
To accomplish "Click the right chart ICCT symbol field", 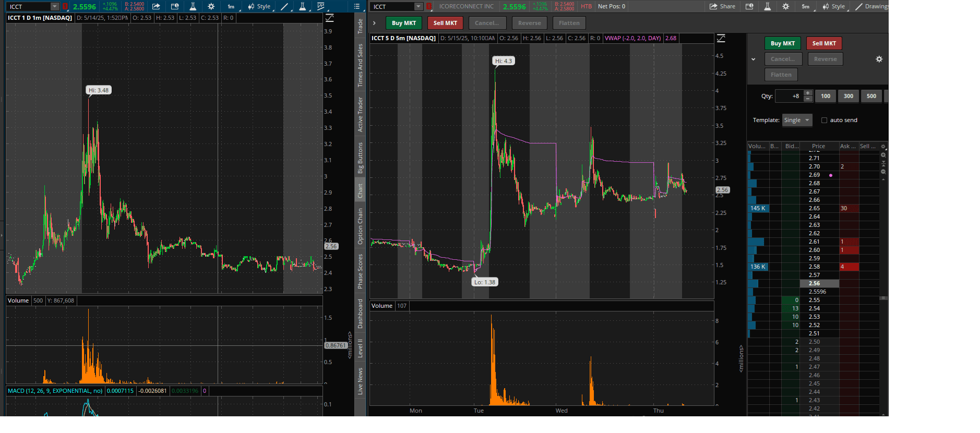I will coord(393,6).
